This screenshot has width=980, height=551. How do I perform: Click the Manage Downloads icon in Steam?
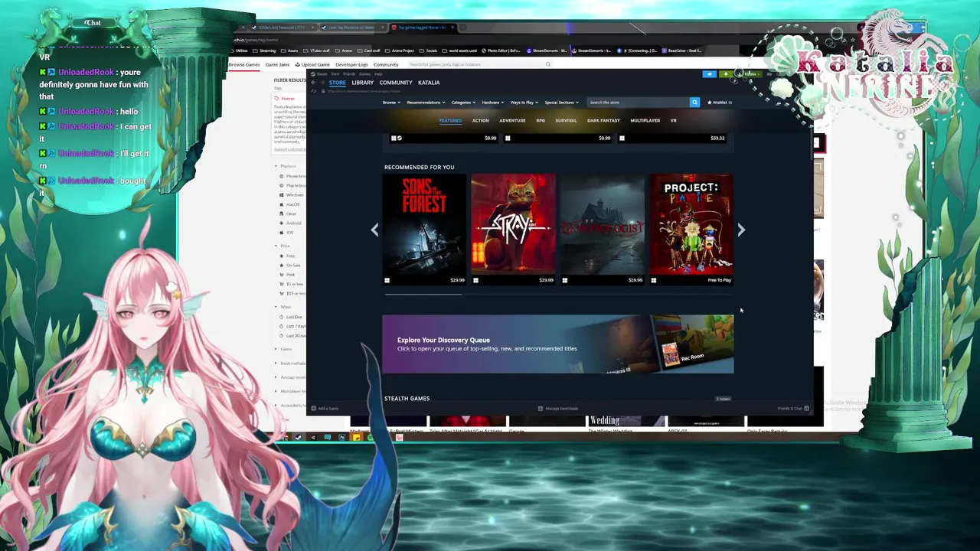click(x=541, y=409)
